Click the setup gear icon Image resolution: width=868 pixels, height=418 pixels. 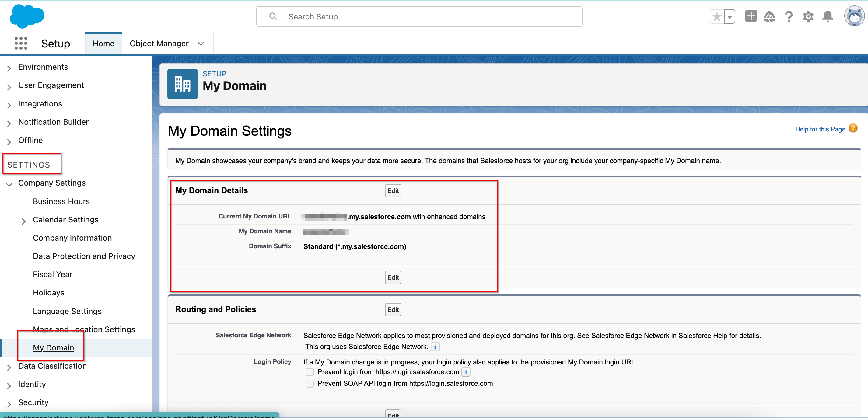808,16
